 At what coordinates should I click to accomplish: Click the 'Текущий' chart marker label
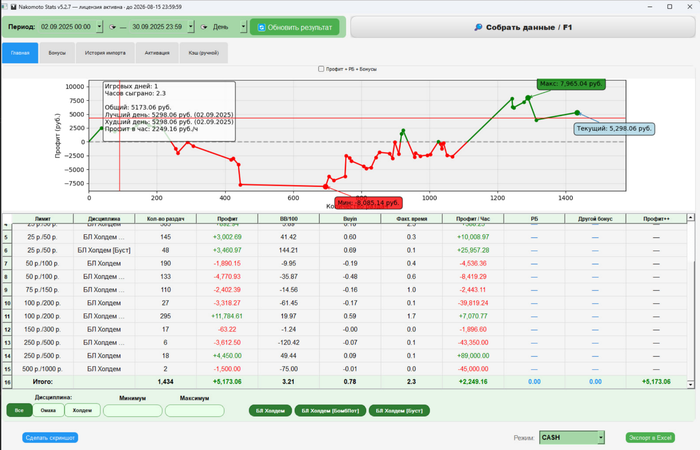pos(614,129)
